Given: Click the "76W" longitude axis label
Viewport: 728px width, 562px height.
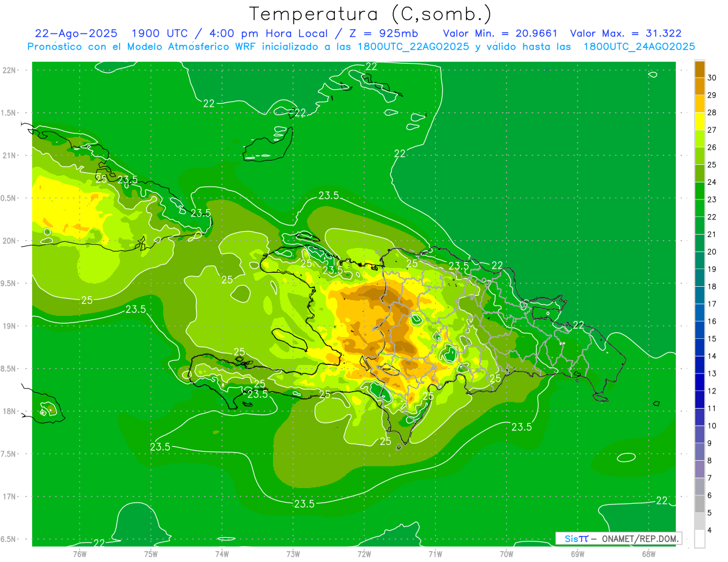Looking at the screenshot, I should tap(79, 554).
